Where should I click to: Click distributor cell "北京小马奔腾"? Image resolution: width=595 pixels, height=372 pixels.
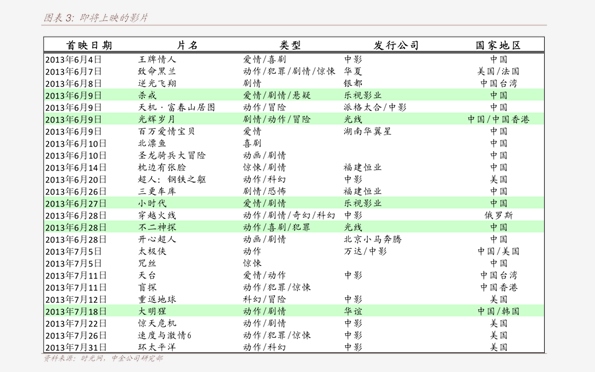(x=373, y=240)
